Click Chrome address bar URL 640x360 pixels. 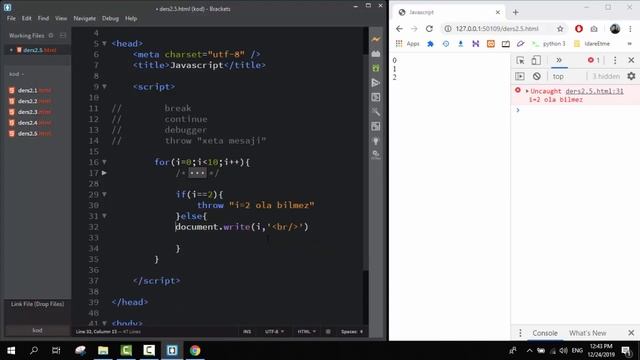497,29
